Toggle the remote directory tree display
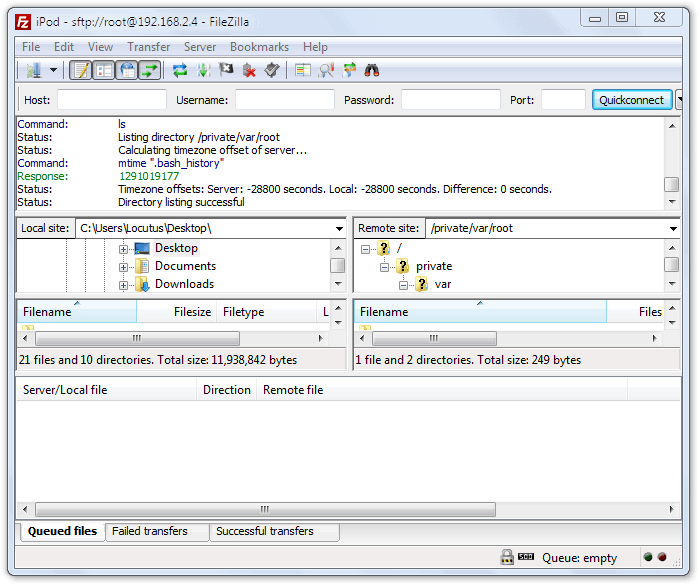The image size is (700, 585). (x=127, y=70)
